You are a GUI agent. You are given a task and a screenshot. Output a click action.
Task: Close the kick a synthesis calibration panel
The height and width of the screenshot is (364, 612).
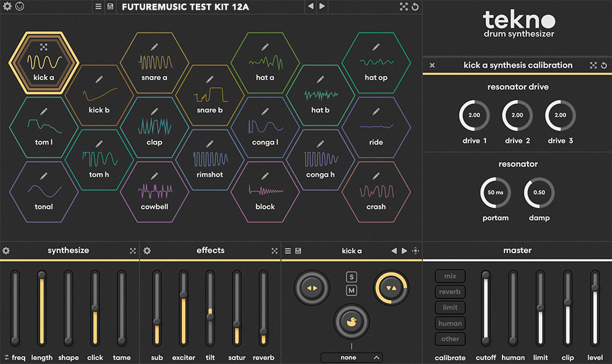pos(432,65)
